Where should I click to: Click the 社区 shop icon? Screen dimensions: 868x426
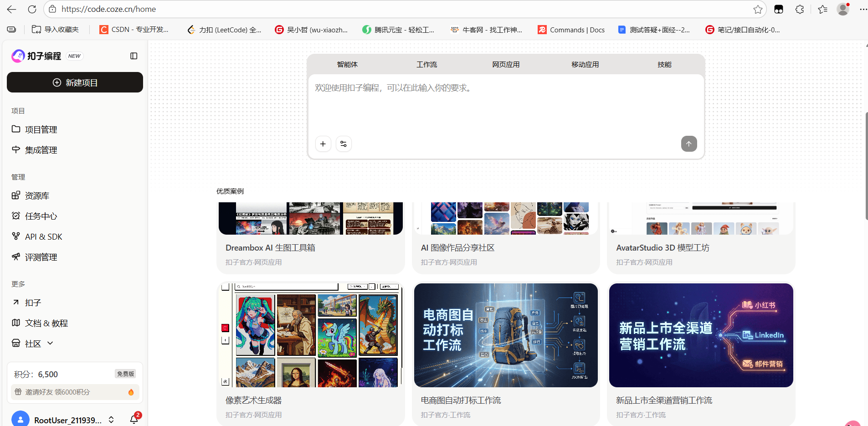(x=16, y=343)
